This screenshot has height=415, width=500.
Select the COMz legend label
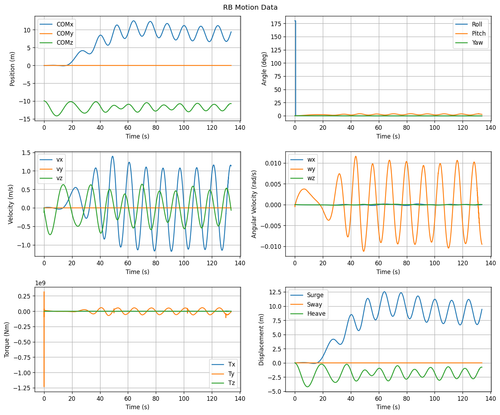point(65,43)
